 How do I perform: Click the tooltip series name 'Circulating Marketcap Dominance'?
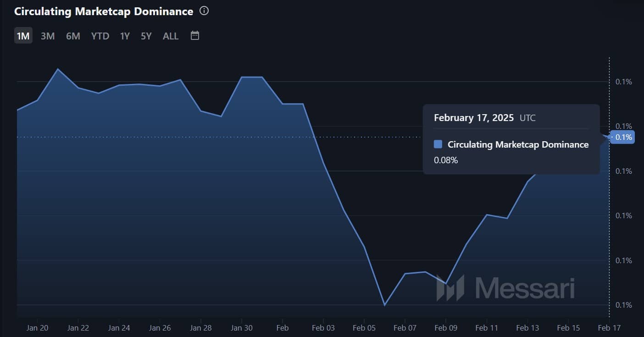[x=518, y=144]
